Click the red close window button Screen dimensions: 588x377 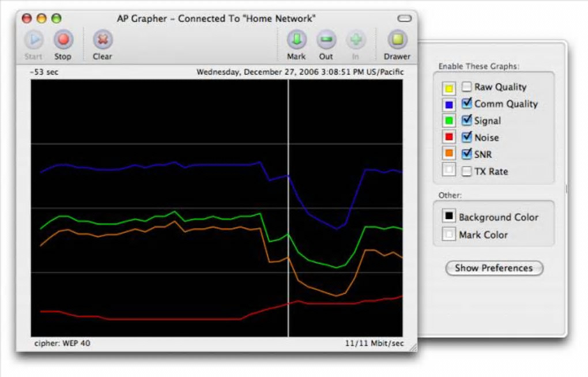pos(27,18)
